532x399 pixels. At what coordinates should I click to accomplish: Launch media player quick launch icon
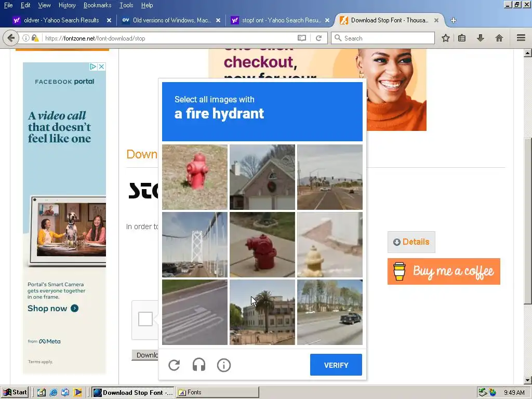(77, 393)
